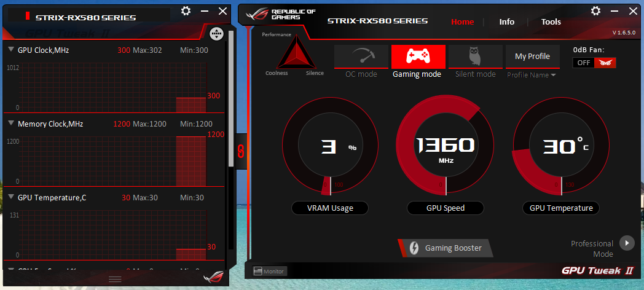The height and width of the screenshot is (290, 644).
Task: Click the My Profile button
Action: point(532,57)
